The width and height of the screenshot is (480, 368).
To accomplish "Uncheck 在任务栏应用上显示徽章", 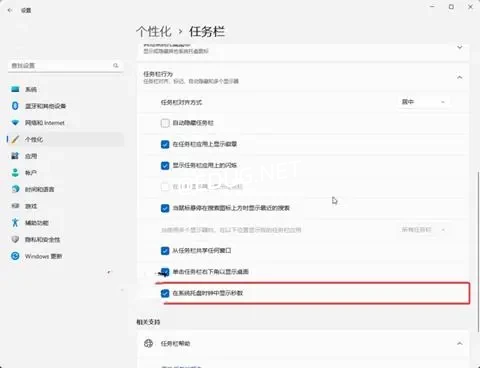I will tap(165, 144).
